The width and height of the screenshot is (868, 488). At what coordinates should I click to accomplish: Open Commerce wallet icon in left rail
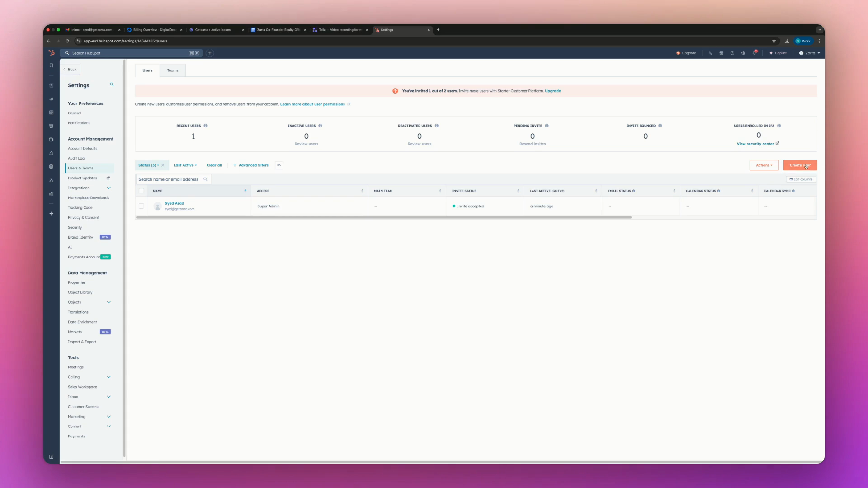pyautogui.click(x=51, y=140)
